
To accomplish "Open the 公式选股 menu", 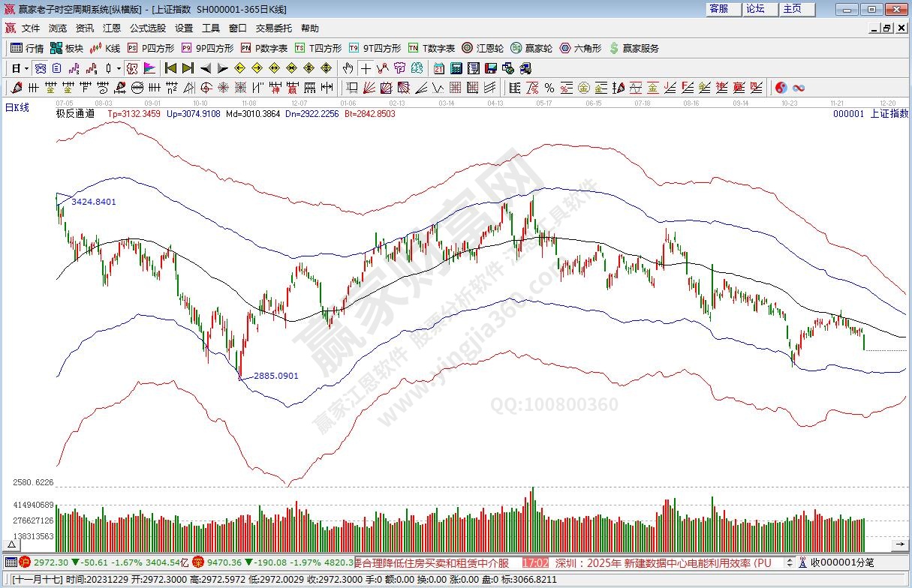I will pos(147,28).
